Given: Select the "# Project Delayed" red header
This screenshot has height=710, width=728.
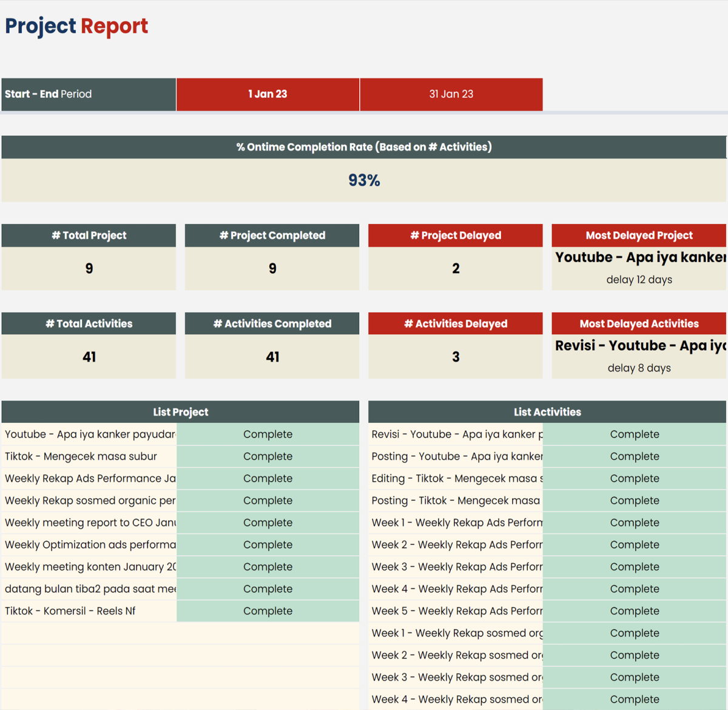Looking at the screenshot, I should (456, 235).
